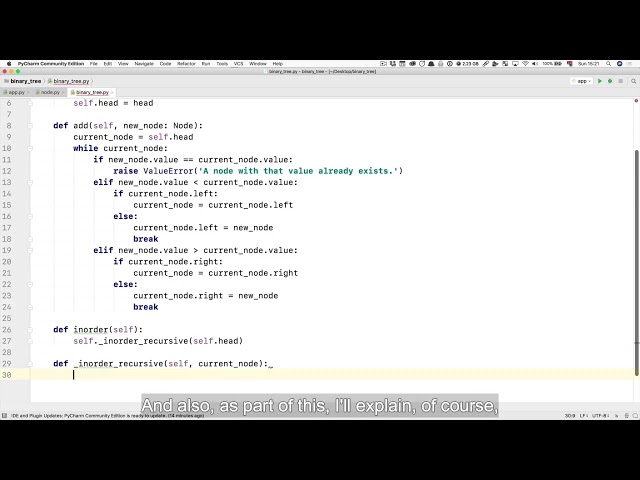Screen dimensions: 640x480
Task: Run the app configuration with green play button
Action: [x=600, y=81]
